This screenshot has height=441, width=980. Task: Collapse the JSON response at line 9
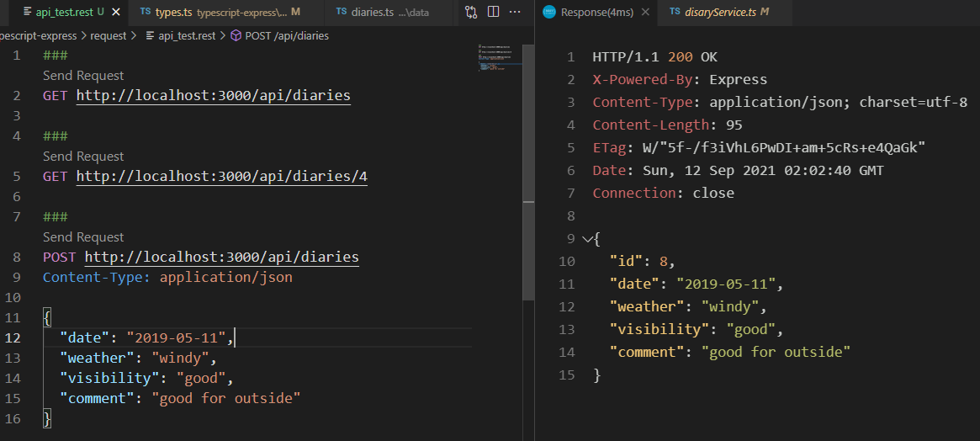coord(586,238)
